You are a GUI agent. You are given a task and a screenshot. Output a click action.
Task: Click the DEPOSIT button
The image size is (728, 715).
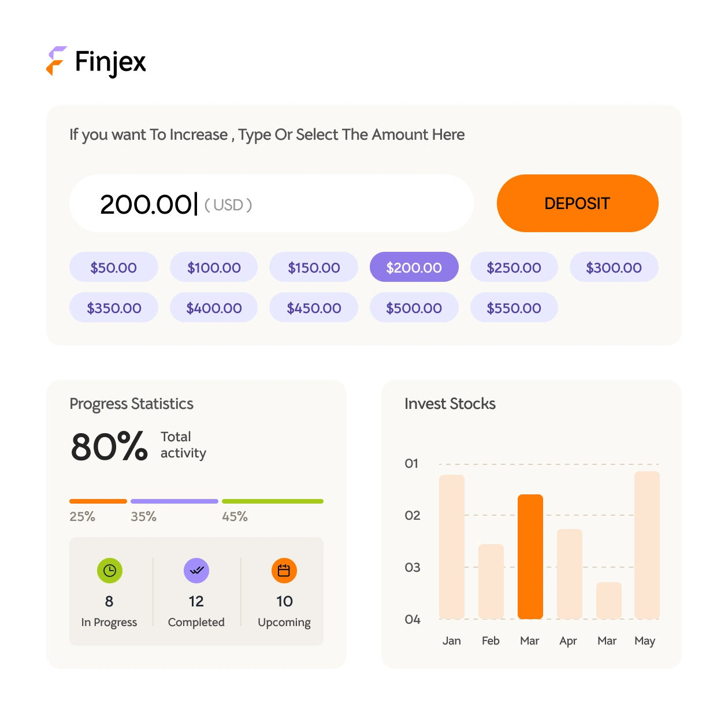tap(577, 203)
